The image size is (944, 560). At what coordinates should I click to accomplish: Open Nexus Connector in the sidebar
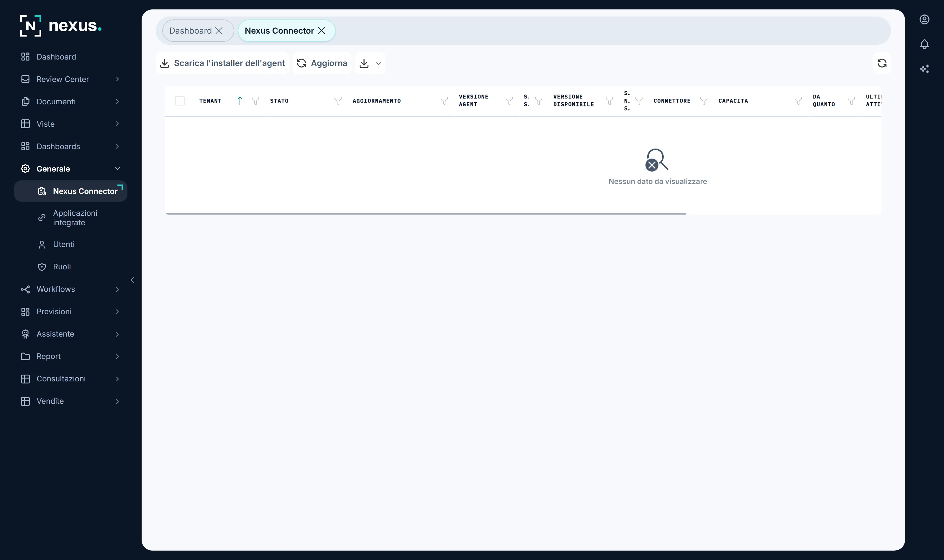click(71, 191)
